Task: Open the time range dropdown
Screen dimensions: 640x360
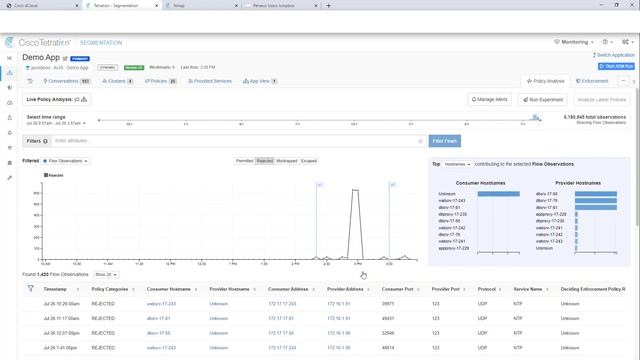Action: click(x=56, y=123)
